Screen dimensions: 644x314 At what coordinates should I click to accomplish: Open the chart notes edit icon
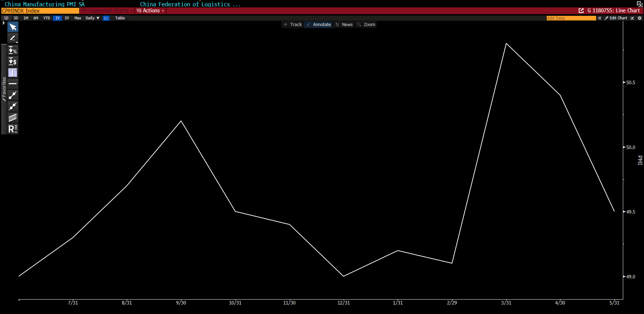click(x=632, y=18)
